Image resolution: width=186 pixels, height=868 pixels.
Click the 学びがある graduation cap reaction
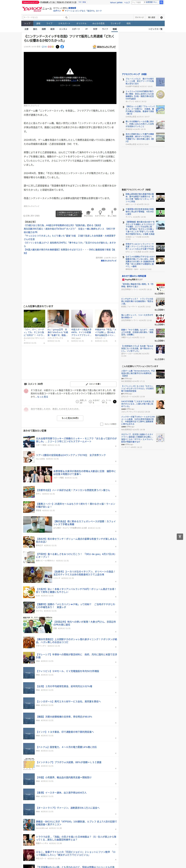point(89,213)
